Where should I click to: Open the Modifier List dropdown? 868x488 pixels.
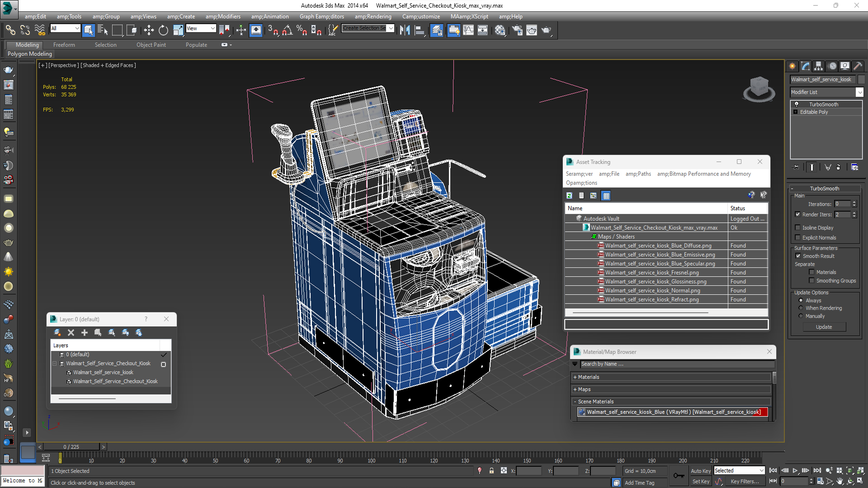[x=859, y=92]
